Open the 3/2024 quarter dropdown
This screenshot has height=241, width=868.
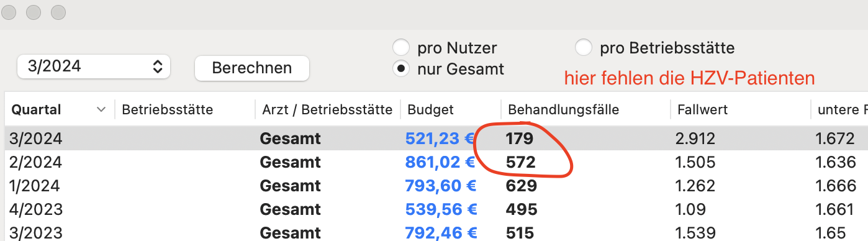coord(94,67)
